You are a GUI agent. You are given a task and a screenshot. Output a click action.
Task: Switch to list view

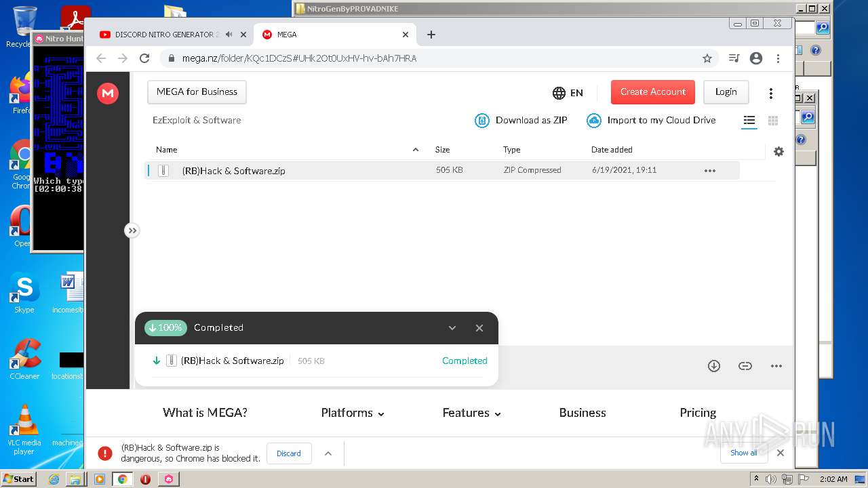pos(749,121)
